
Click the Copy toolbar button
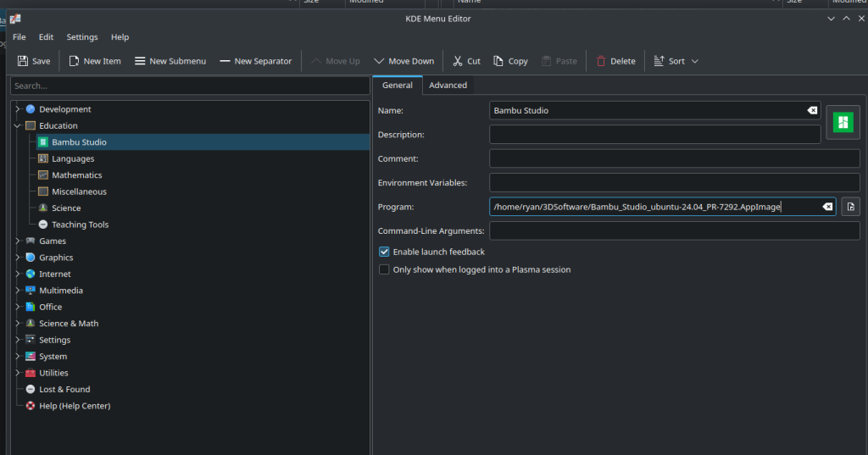(x=509, y=61)
